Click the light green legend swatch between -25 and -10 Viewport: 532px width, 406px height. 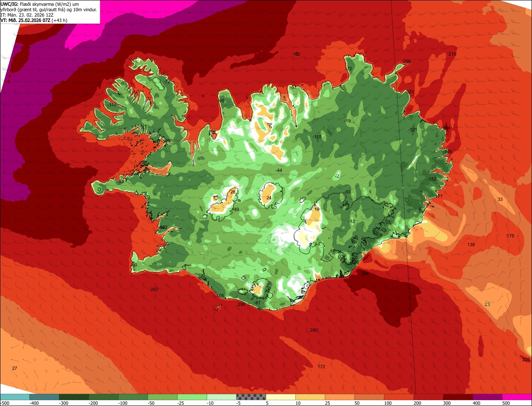(x=192, y=397)
